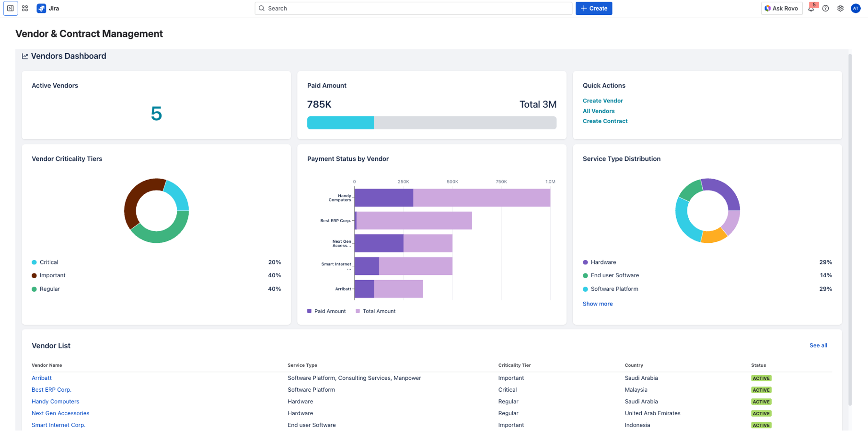Click the Paid Amount progress bar
The width and height of the screenshot is (868, 431).
click(431, 123)
